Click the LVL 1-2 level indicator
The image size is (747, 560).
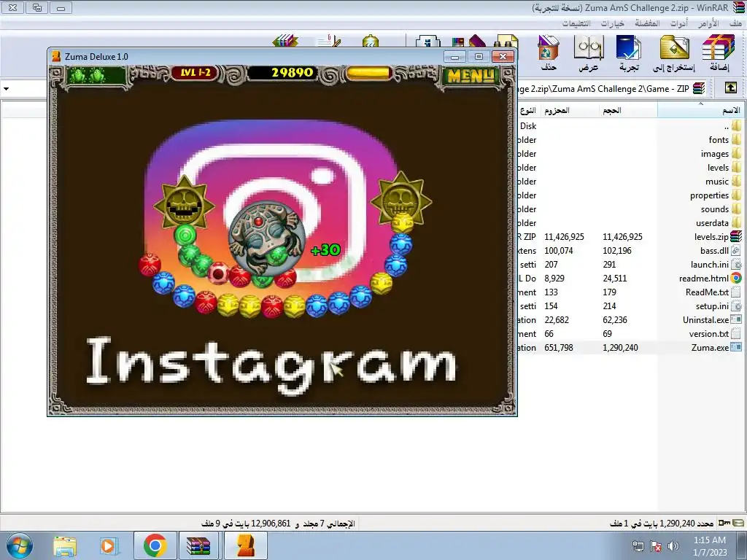pos(195,72)
